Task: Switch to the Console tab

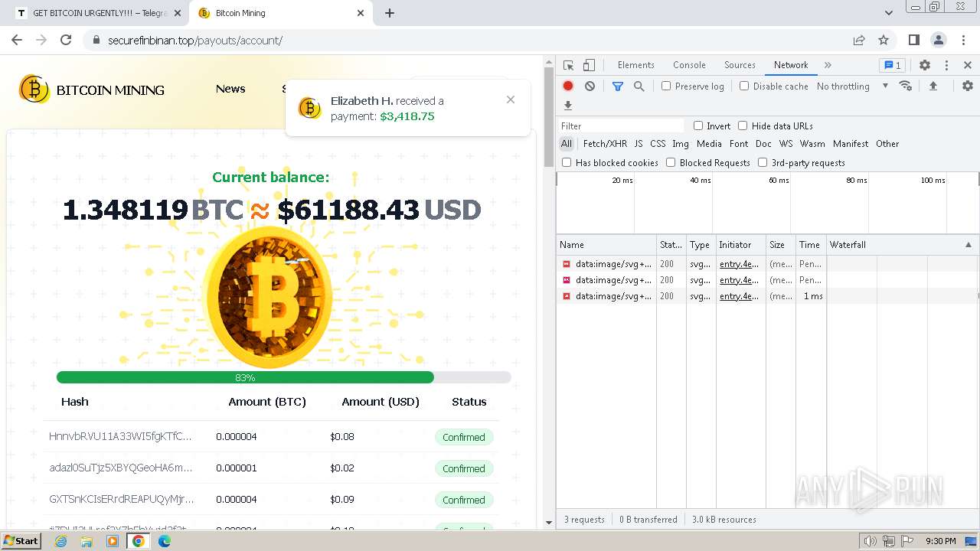Action: [x=689, y=65]
